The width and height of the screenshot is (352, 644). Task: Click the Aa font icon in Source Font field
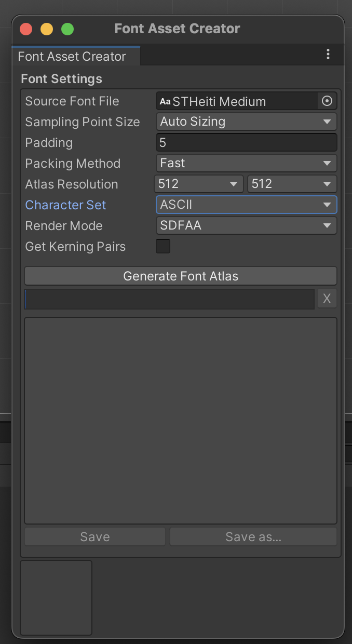point(165,101)
